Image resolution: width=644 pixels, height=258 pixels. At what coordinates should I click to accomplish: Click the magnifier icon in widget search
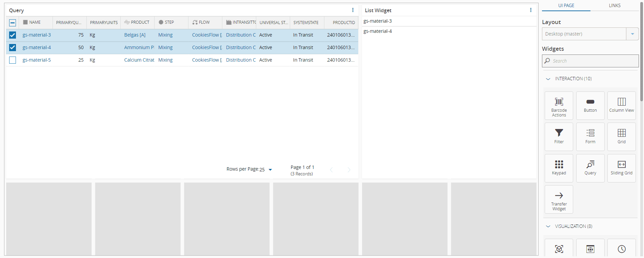pyautogui.click(x=547, y=61)
